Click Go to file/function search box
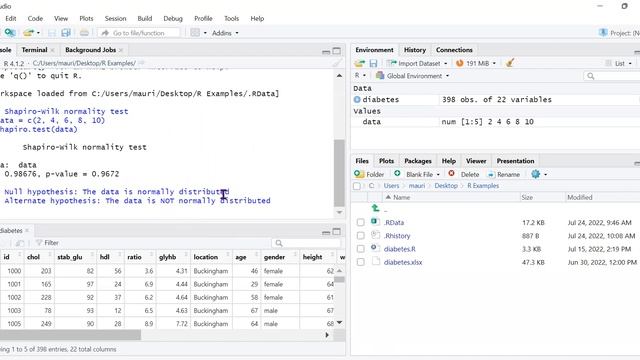The image size is (640, 360). [139, 33]
